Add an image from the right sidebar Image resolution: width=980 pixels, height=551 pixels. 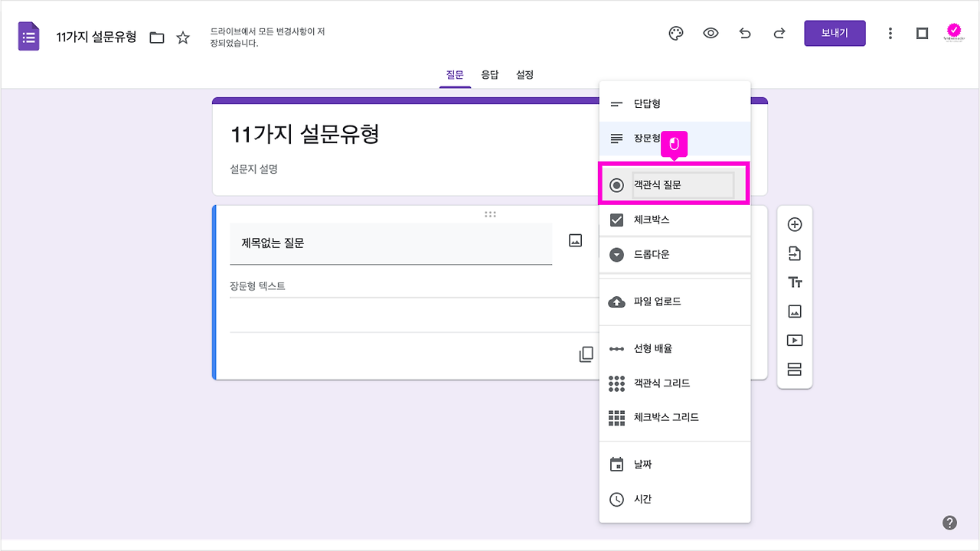tap(795, 311)
